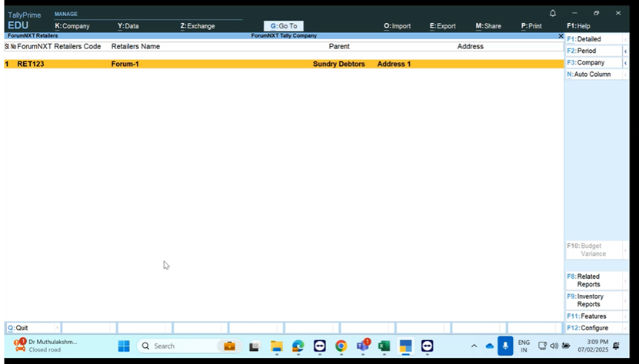The height and width of the screenshot is (364, 639).
Task: Click N: Auto Column button
Action: (x=594, y=74)
